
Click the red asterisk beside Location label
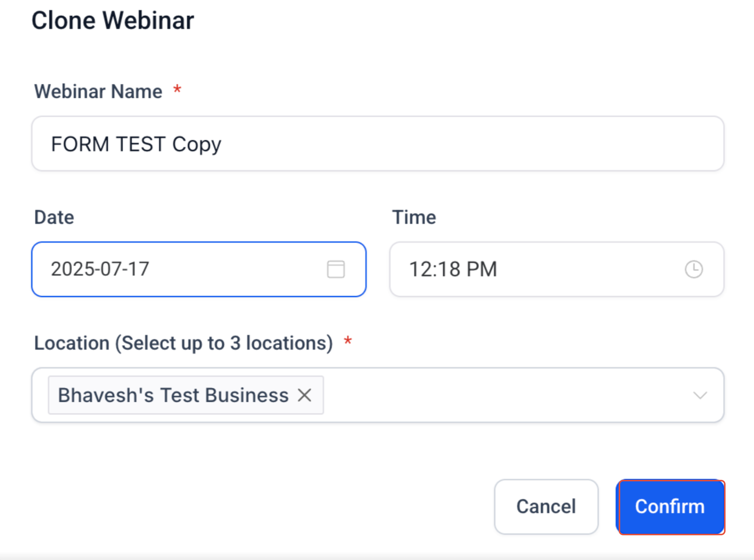[348, 341]
